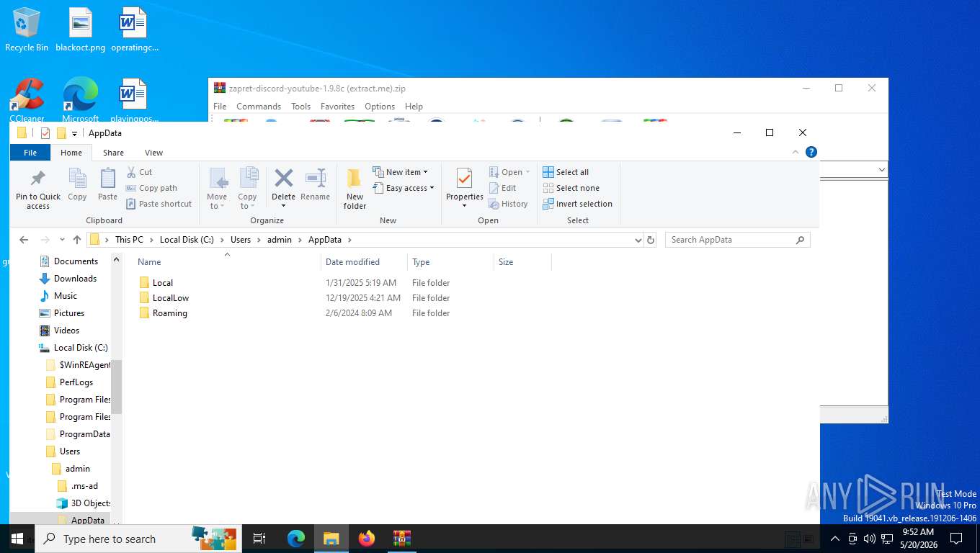Click the Search AppData field
Image resolution: width=980 pixels, height=553 pixels.
coord(737,240)
